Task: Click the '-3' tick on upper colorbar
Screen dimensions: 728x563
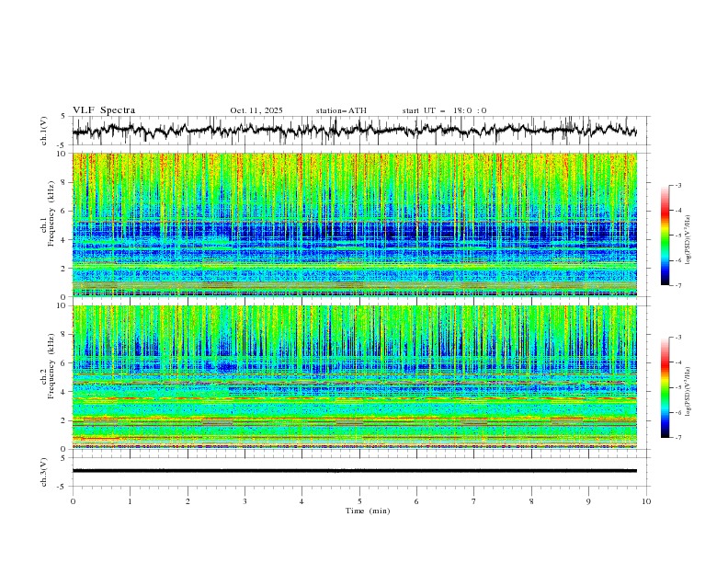Action: pos(678,185)
